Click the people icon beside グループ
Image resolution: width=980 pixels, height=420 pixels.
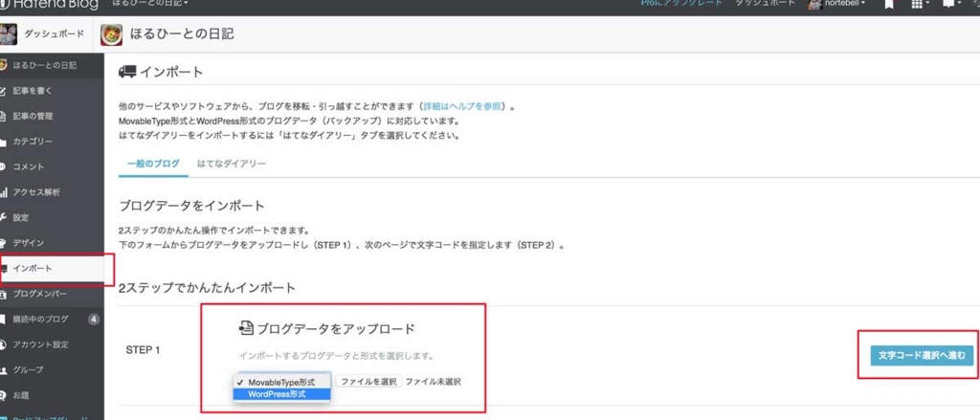(x=3, y=370)
